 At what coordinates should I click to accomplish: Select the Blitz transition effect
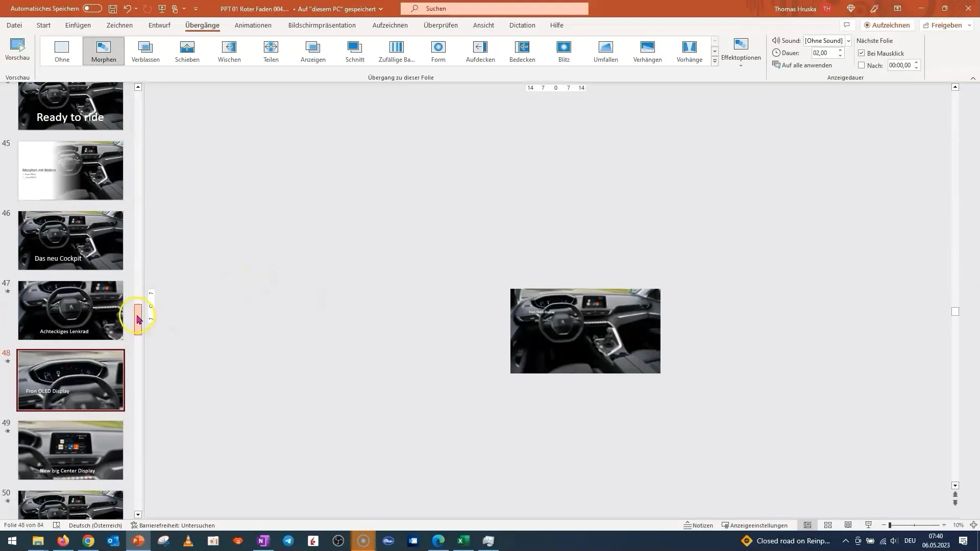(x=564, y=51)
